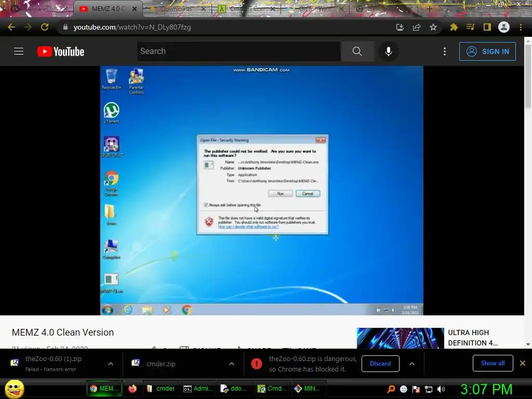Click the orange magnifier tray icon

[391, 389]
